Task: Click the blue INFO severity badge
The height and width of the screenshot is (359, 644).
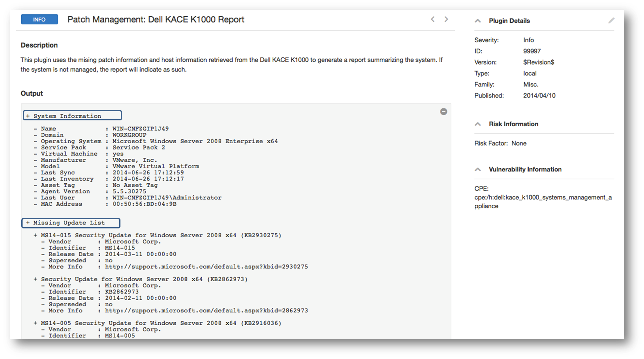Action: pyautogui.click(x=39, y=19)
